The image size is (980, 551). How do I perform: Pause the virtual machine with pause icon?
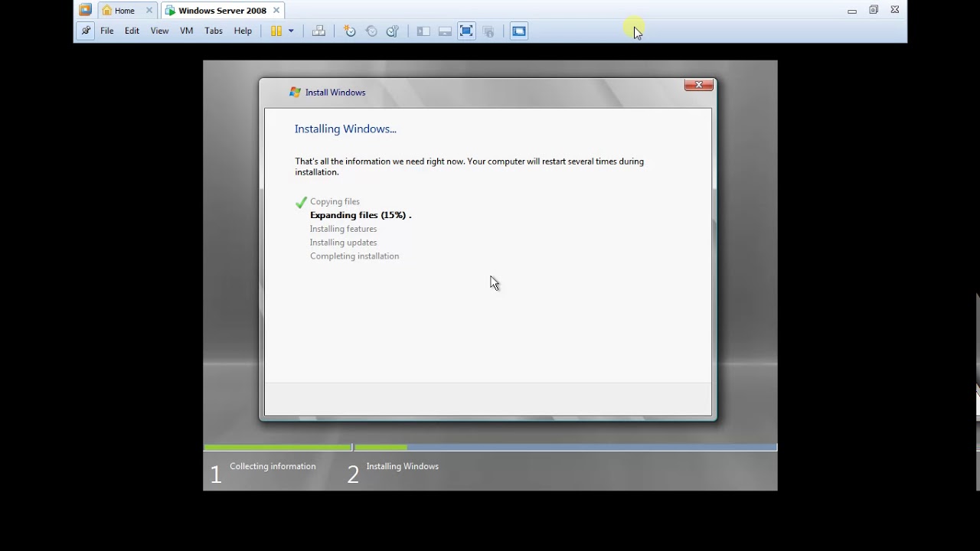tap(276, 31)
